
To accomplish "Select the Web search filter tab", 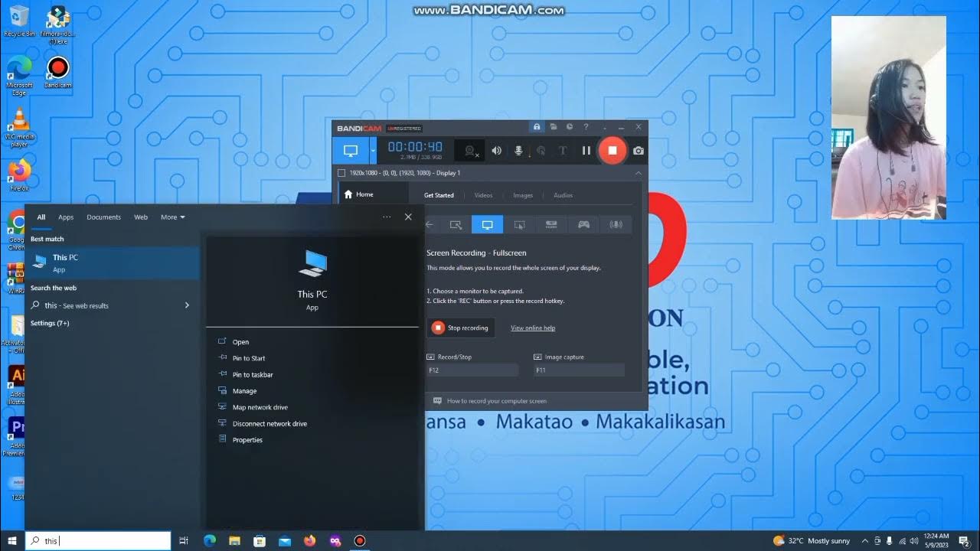I will click(141, 217).
